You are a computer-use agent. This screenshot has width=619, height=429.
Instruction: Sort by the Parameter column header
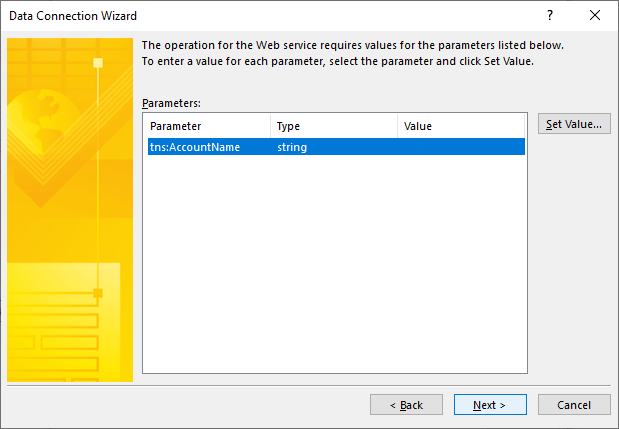pos(207,127)
